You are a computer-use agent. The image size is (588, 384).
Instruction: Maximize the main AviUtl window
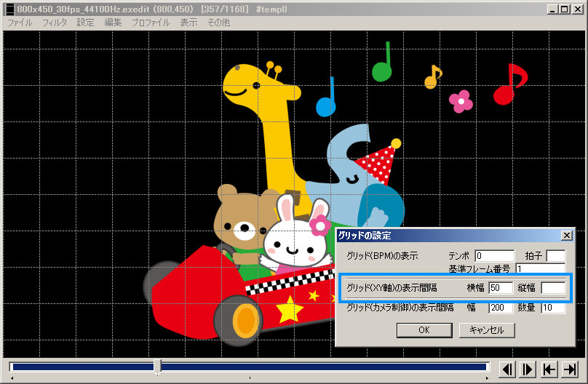pos(564,9)
